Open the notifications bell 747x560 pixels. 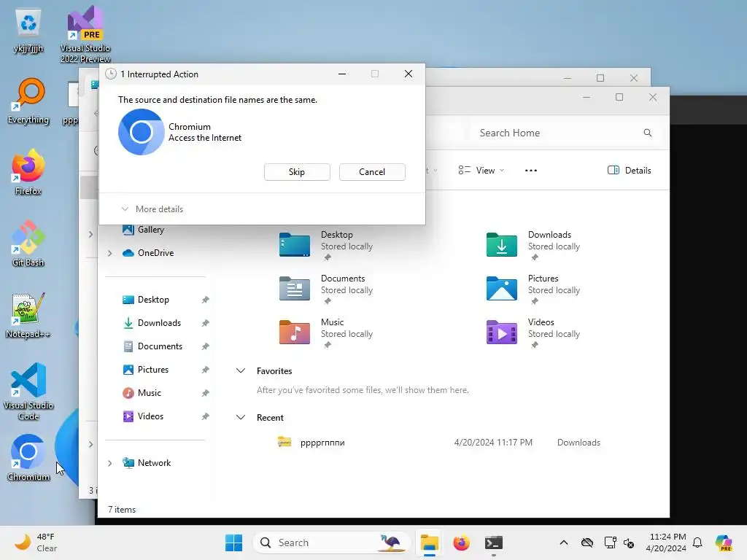[697, 542]
